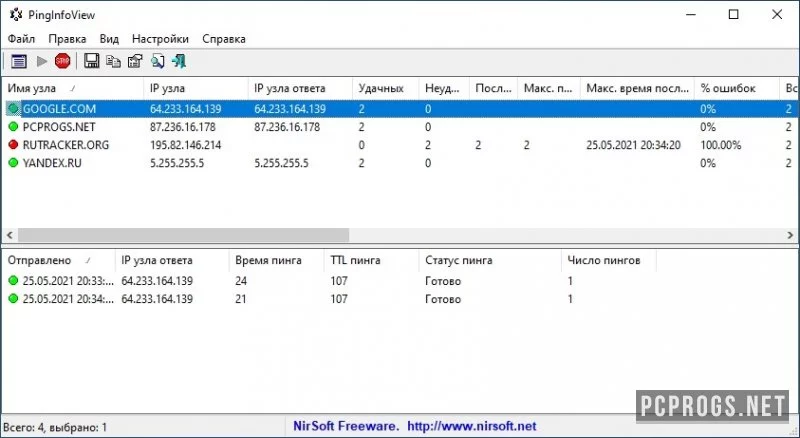Minimize the PingInfoView window
Screen dimensions: 800x438
tap(691, 14)
